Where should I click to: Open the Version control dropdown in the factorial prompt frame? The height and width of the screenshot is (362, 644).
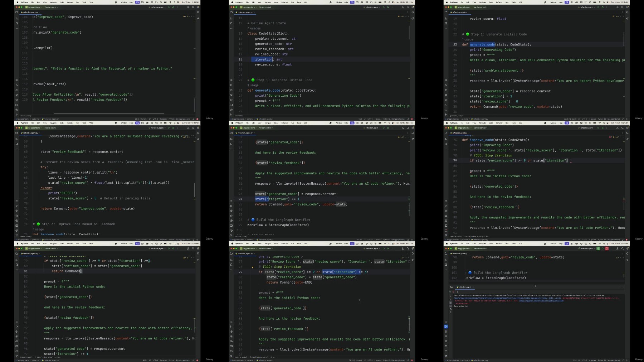[x=51, y=7]
